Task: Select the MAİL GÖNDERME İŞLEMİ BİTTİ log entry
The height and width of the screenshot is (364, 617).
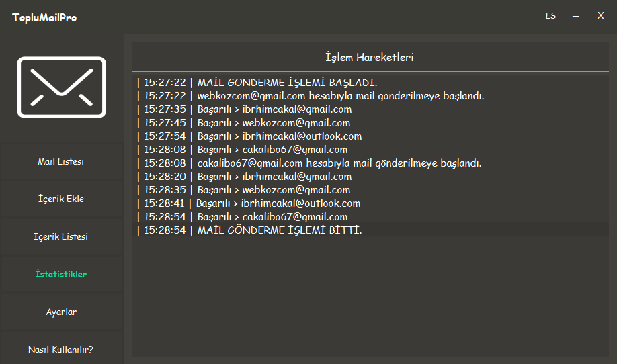Action: pos(249,230)
